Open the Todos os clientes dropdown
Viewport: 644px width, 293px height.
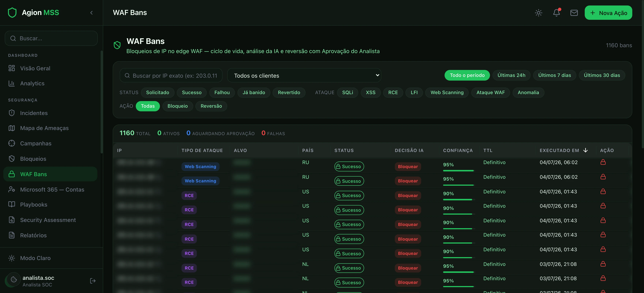click(x=304, y=75)
